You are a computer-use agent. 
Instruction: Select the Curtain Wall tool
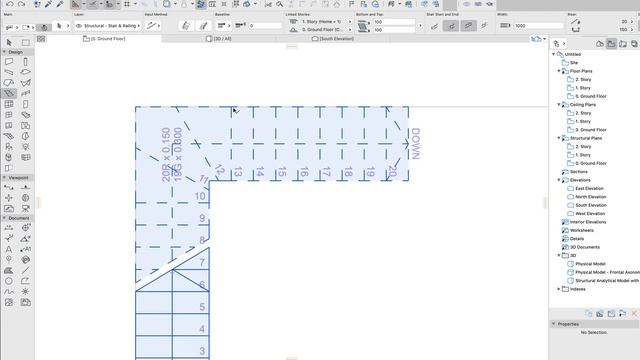9,104
